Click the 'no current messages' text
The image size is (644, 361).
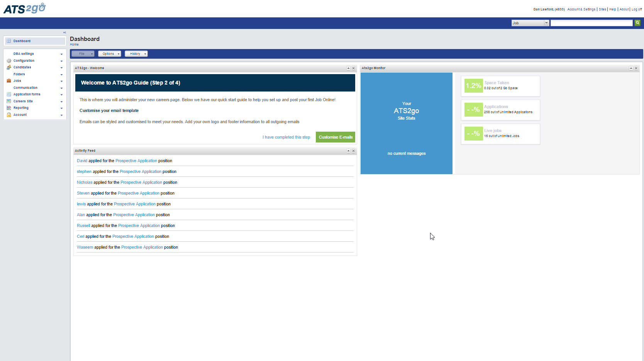point(407,153)
